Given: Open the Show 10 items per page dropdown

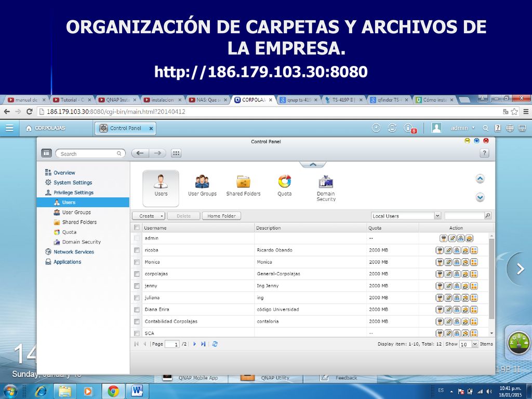Looking at the screenshot, I should [x=469, y=344].
